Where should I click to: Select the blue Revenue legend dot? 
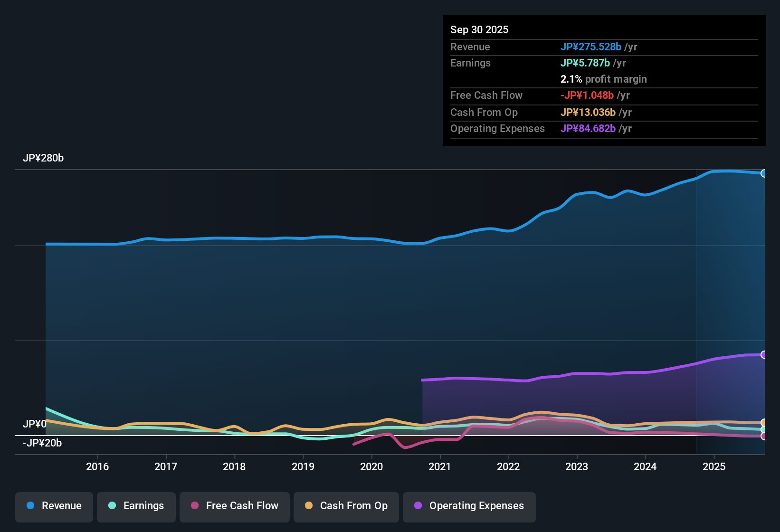click(x=30, y=506)
